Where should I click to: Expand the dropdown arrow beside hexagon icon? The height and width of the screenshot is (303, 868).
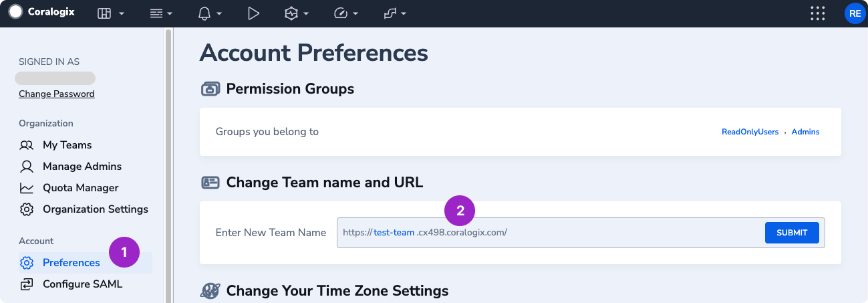tap(305, 13)
